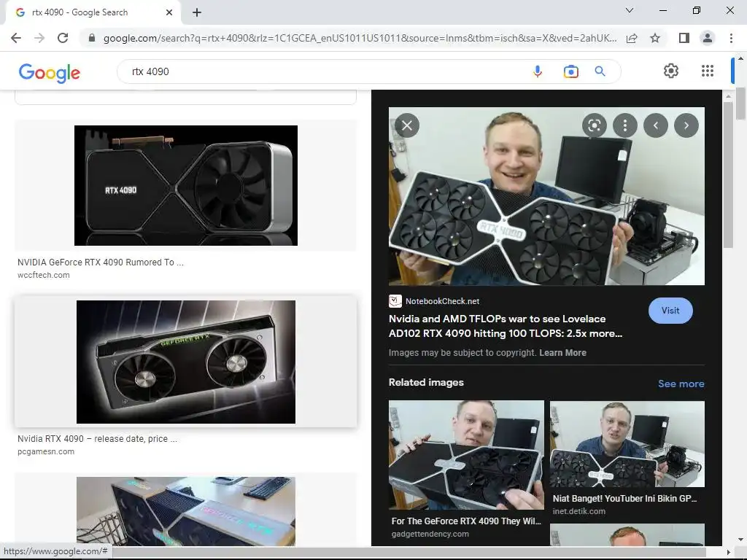This screenshot has width=747, height=560.
Task: Click the inet.detik.com source text
Action: tap(578, 511)
